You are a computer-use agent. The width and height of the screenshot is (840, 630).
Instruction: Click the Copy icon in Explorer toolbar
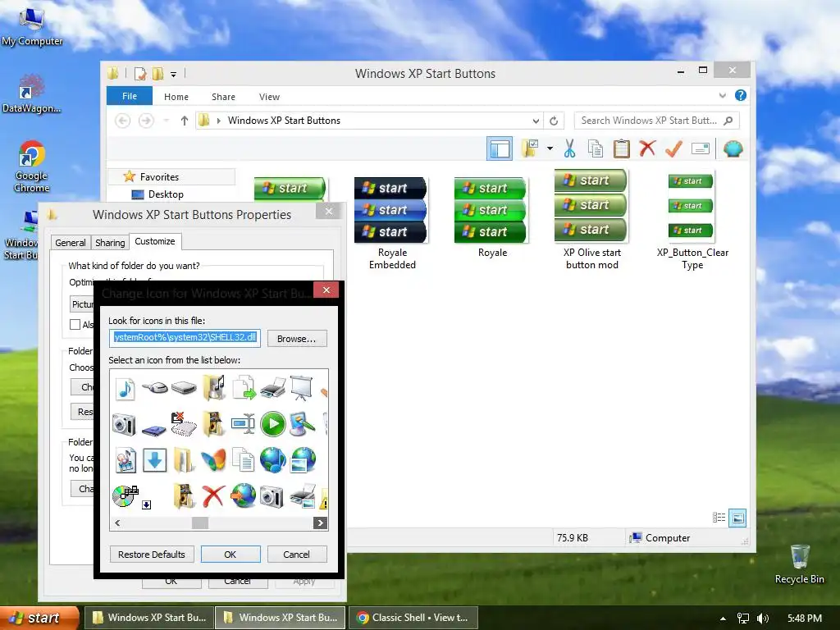(x=596, y=148)
